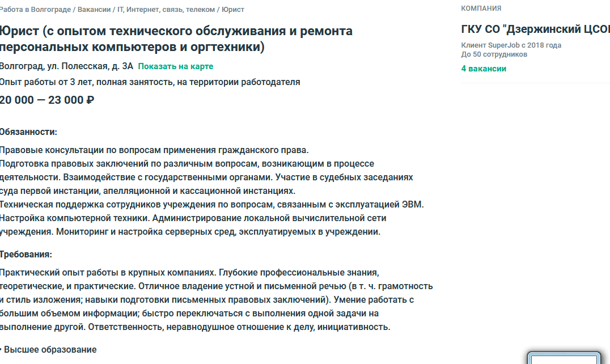Click the salary '20 000 — 23 000 ₽'
The height and width of the screenshot is (364, 610).
[46, 100]
